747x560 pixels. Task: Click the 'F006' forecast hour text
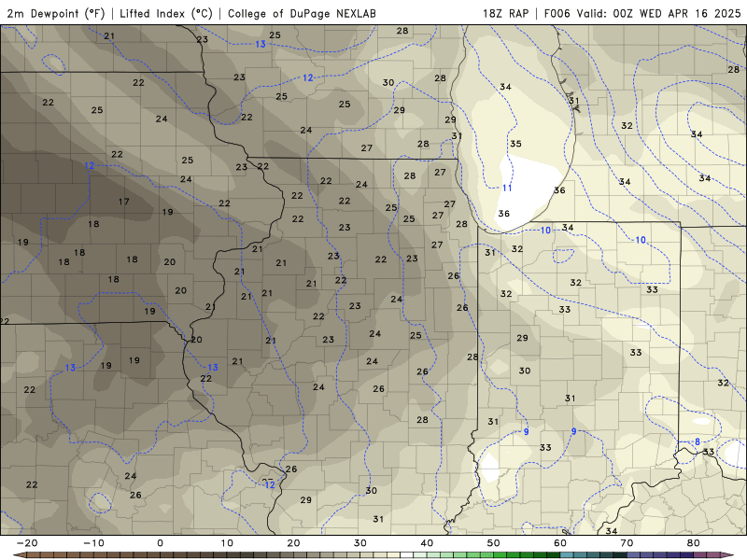coord(557,13)
